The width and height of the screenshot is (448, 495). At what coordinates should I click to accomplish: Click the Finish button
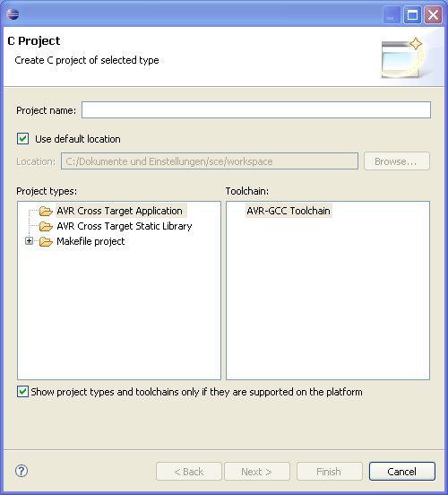click(330, 472)
